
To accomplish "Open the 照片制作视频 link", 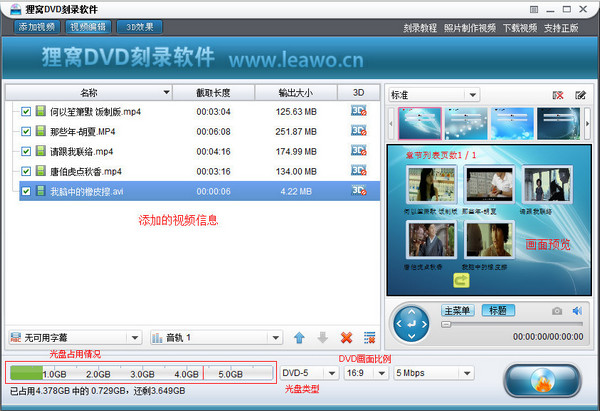I will [x=470, y=28].
